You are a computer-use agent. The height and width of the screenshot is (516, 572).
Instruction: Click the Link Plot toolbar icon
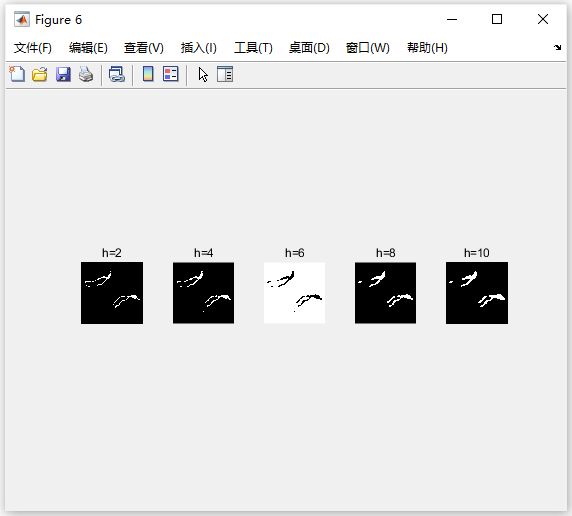pyautogui.click(x=117, y=74)
